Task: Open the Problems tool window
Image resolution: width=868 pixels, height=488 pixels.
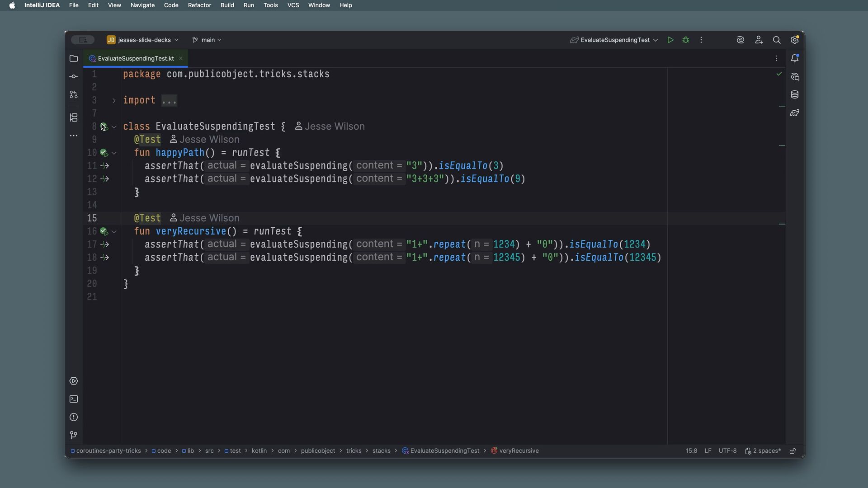Action: (x=74, y=417)
